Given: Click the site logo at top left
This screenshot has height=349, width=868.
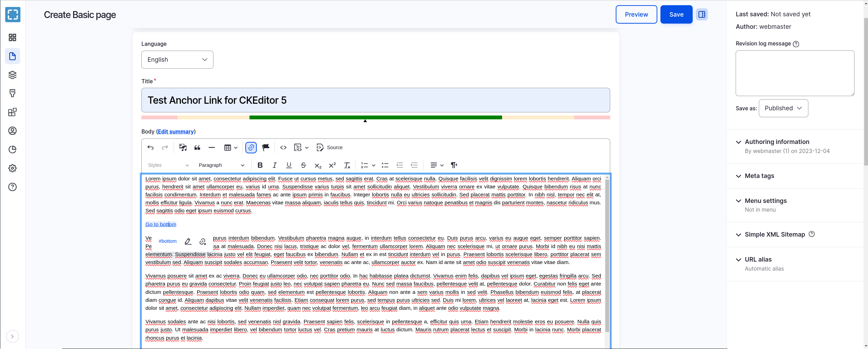Looking at the screenshot, I should (13, 15).
